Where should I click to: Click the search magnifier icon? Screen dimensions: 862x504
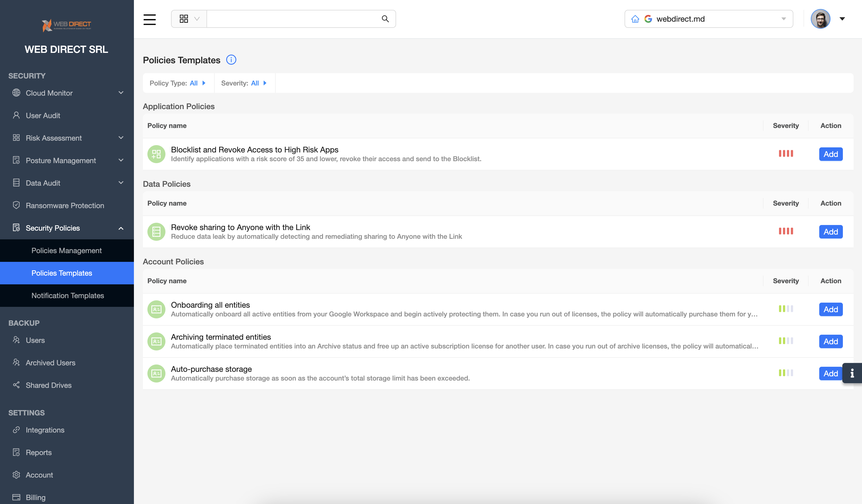click(385, 19)
